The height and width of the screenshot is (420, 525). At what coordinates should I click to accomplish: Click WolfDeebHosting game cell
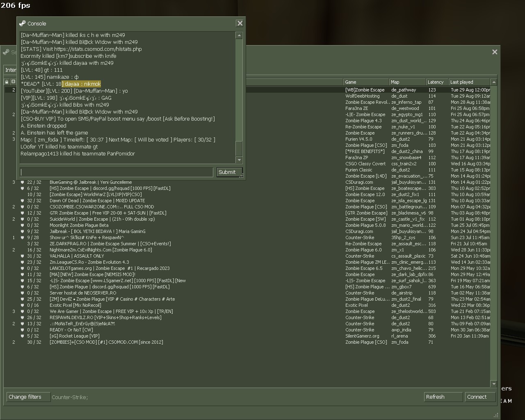point(363,96)
